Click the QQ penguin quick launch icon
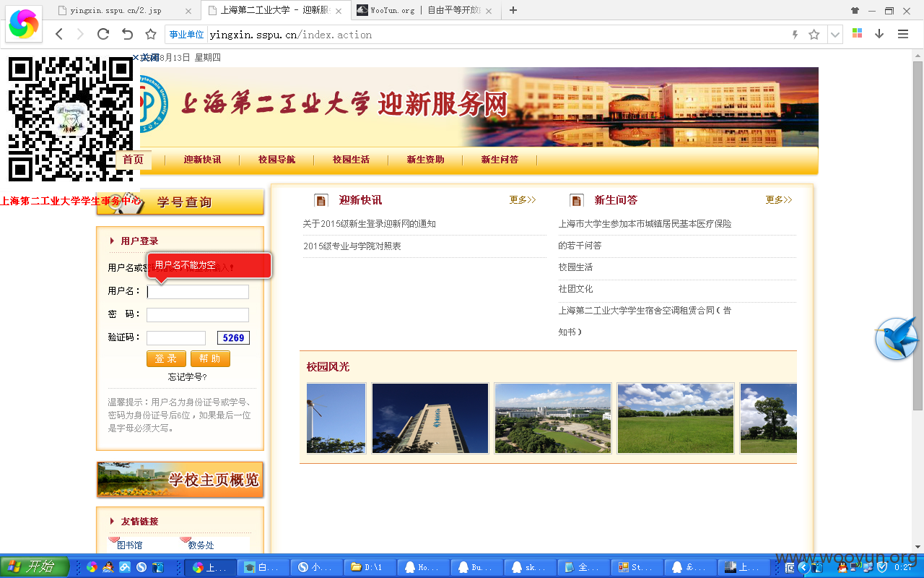 [x=108, y=567]
